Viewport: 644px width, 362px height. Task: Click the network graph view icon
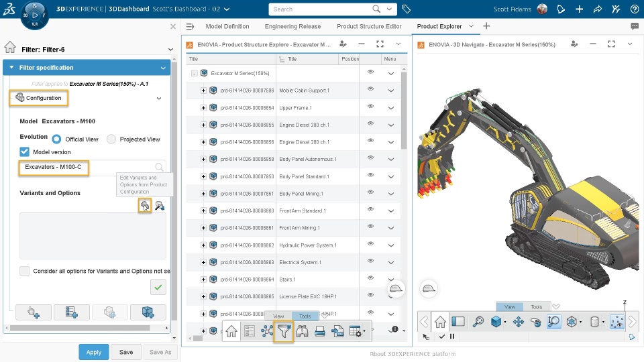tap(267, 330)
